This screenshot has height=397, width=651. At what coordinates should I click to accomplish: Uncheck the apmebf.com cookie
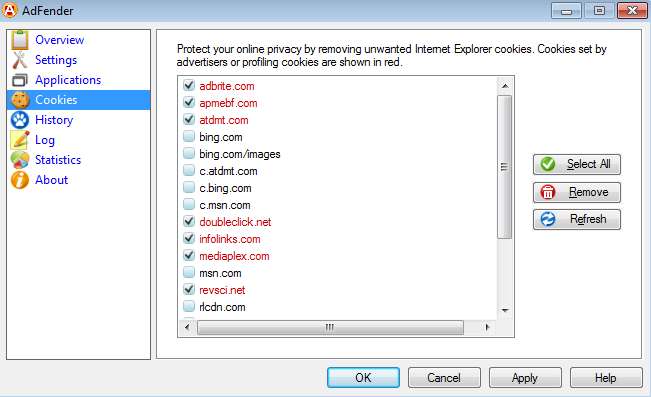189,103
